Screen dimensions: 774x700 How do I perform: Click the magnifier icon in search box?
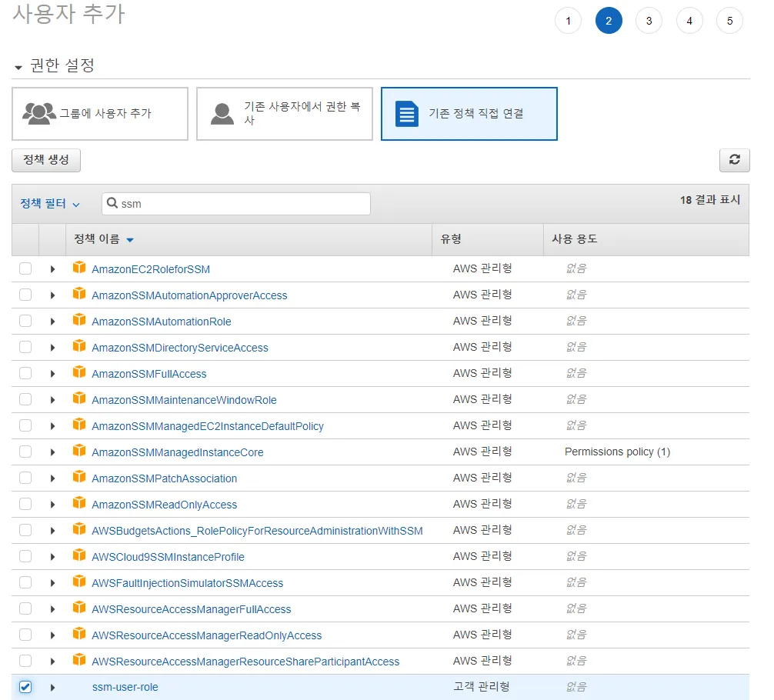point(112,204)
